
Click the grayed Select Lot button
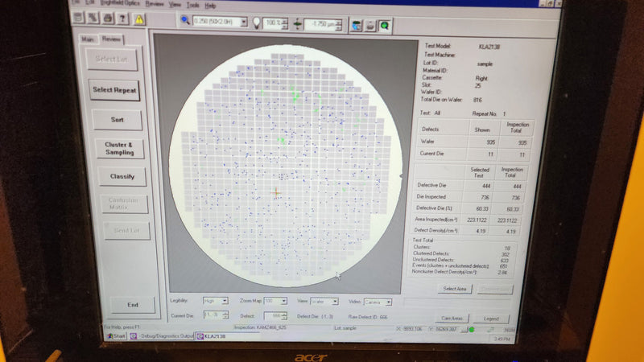coord(112,59)
